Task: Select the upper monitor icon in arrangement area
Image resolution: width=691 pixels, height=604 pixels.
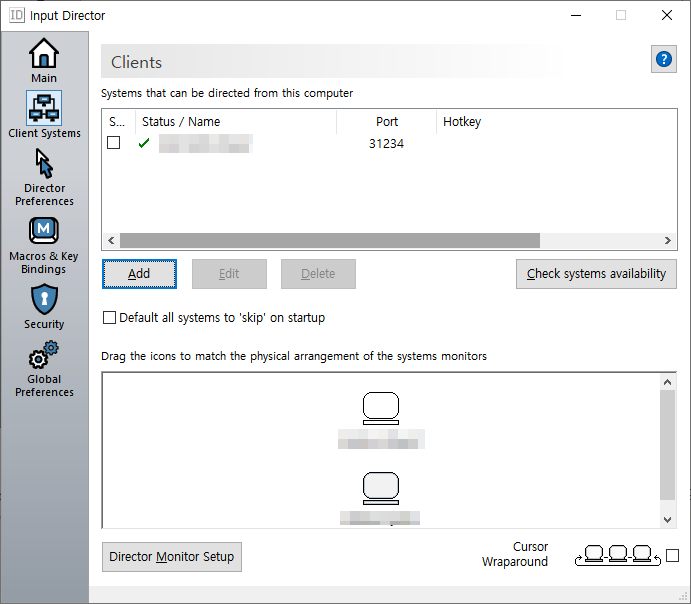Action: tap(381, 408)
